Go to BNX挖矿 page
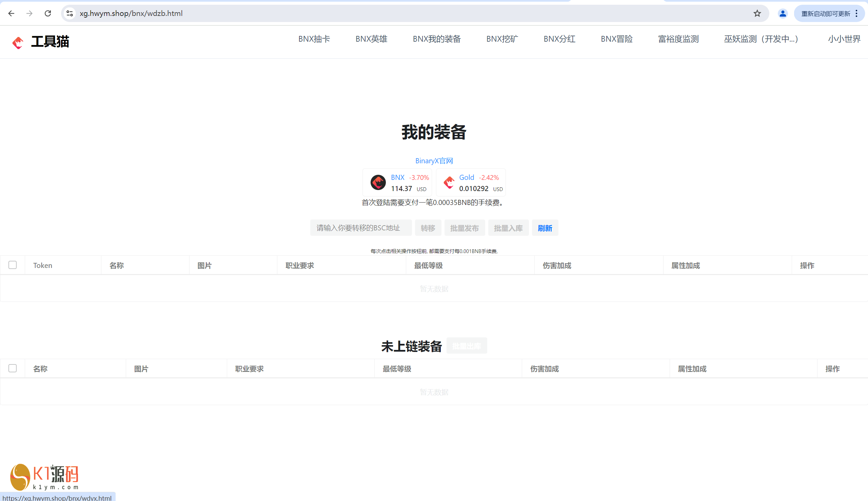The width and height of the screenshot is (868, 501). (x=502, y=39)
